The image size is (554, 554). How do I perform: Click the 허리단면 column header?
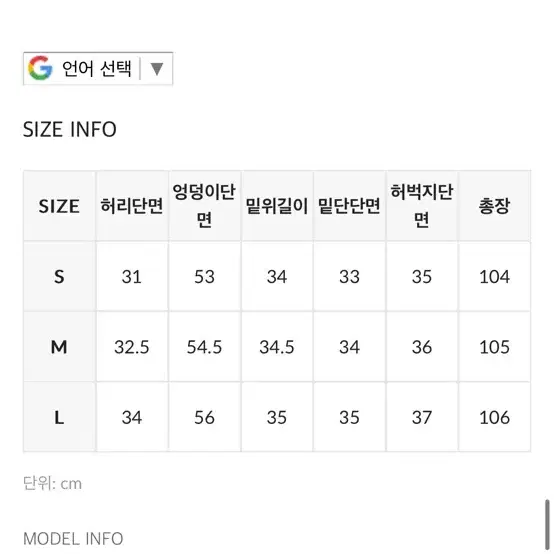point(132,206)
